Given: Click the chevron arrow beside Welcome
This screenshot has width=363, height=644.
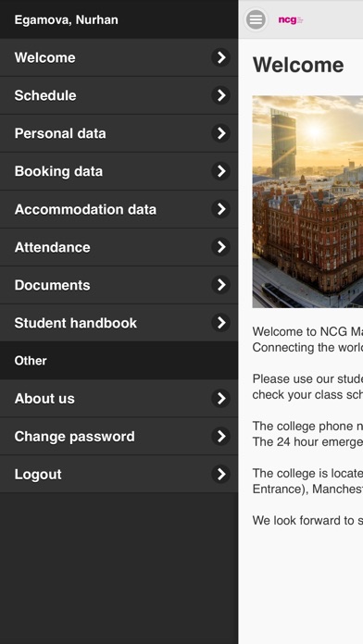Looking at the screenshot, I should [220, 57].
